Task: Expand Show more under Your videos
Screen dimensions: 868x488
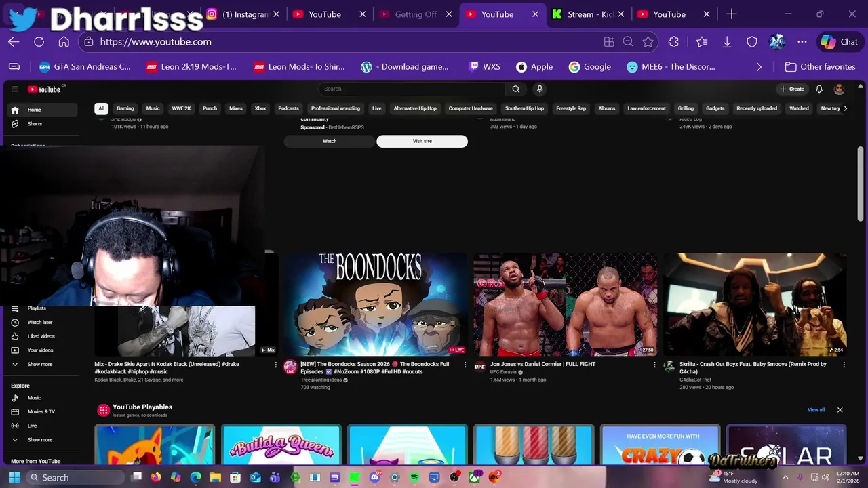Action: click(x=41, y=365)
